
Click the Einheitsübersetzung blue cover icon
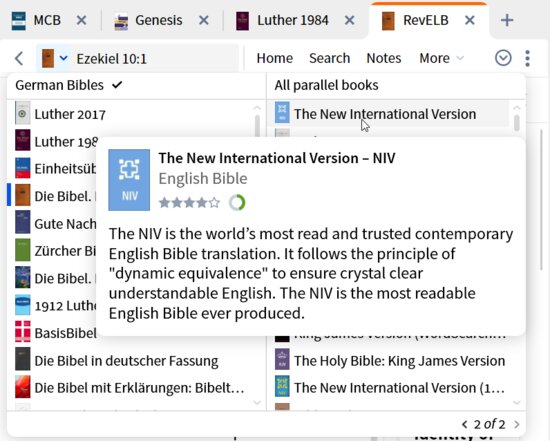[23, 168]
